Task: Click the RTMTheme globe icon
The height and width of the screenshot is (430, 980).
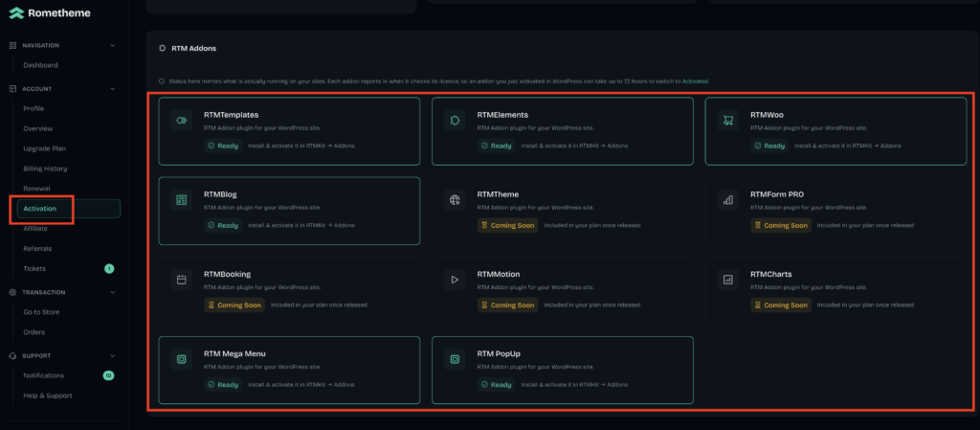Action: (455, 200)
